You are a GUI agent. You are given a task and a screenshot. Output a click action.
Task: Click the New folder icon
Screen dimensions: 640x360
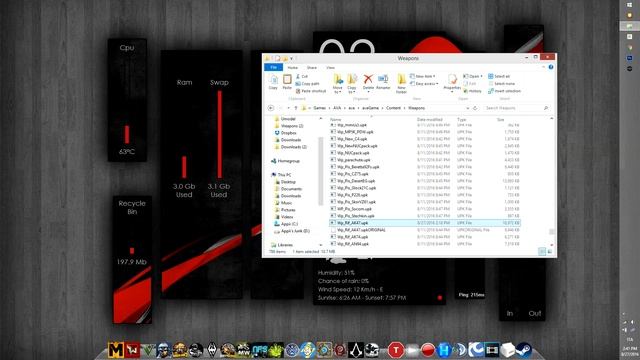(401, 84)
